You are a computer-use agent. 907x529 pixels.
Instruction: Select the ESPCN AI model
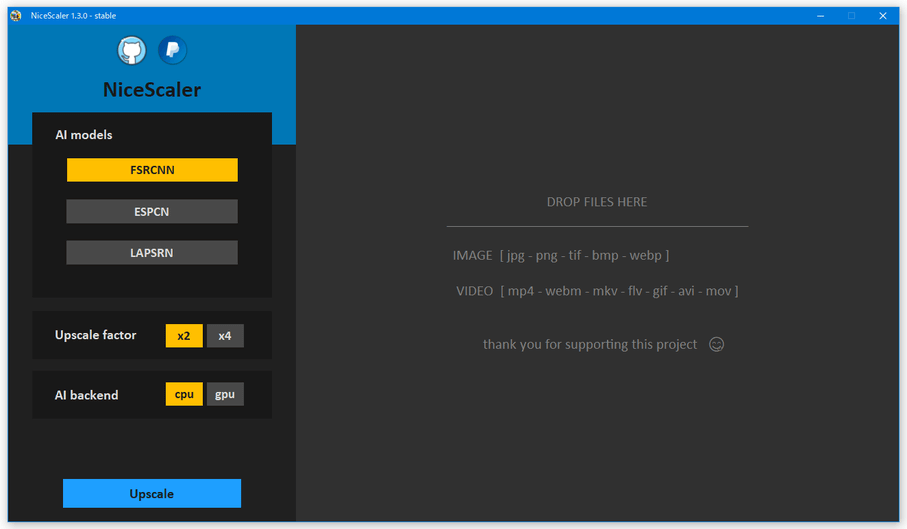(x=152, y=212)
